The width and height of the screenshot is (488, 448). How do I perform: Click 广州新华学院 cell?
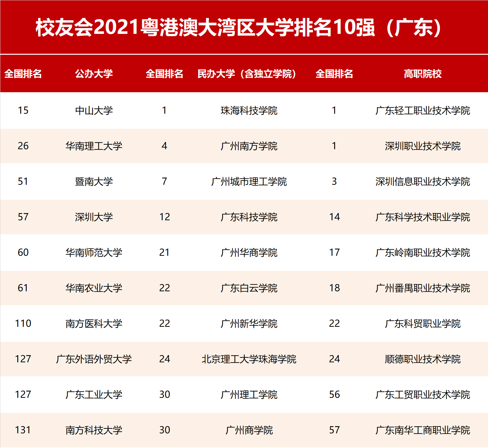[x=249, y=324]
